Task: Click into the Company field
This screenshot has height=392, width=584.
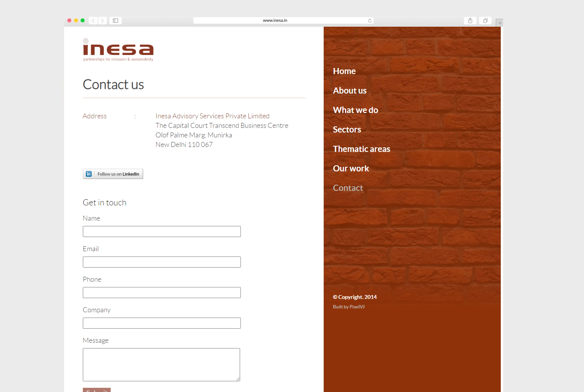Action: [x=162, y=323]
